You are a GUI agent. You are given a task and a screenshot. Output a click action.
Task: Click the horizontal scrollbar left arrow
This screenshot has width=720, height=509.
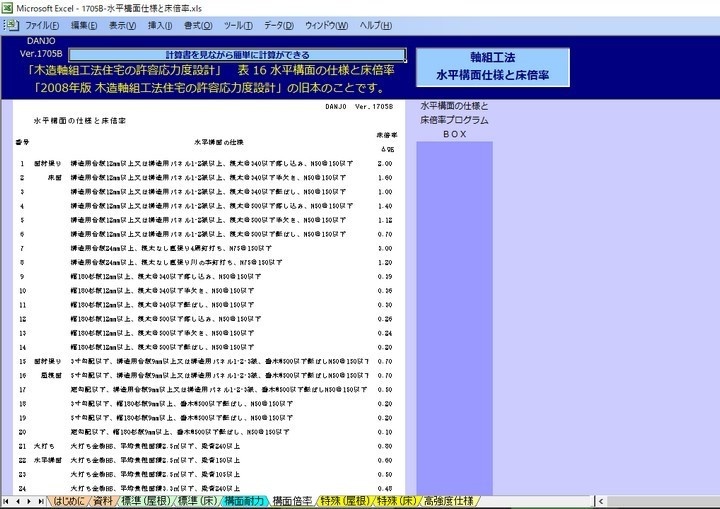601,501
